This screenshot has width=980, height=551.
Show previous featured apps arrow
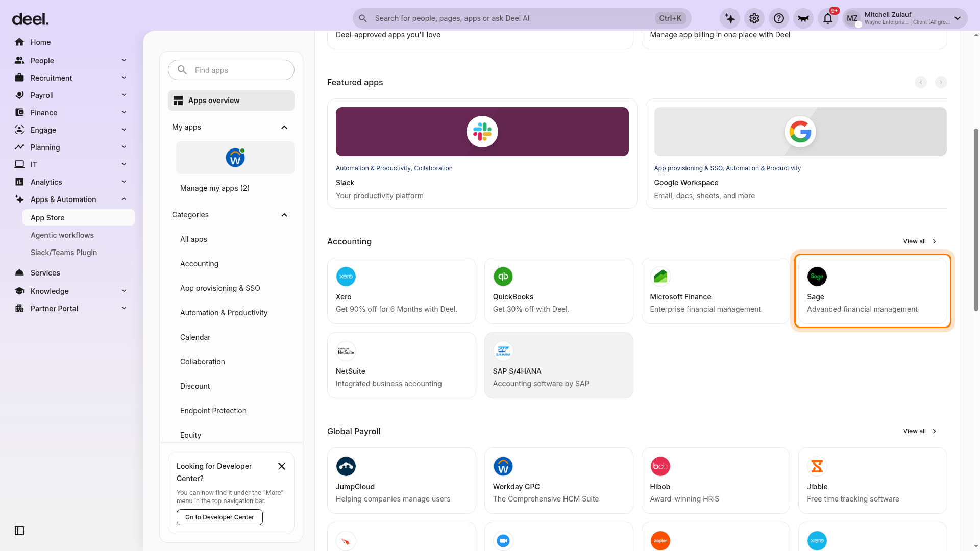pyautogui.click(x=921, y=82)
